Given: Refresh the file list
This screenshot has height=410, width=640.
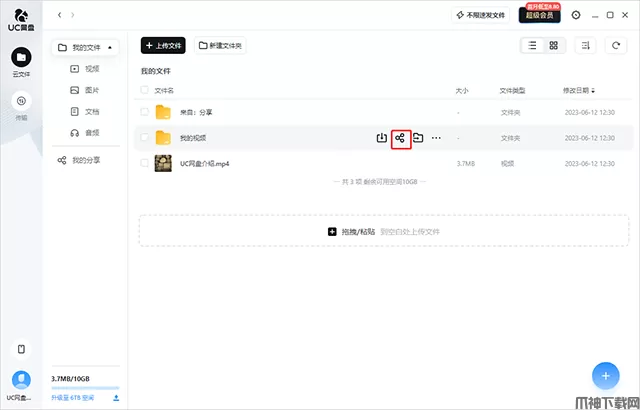Looking at the screenshot, I should pos(615,46).
